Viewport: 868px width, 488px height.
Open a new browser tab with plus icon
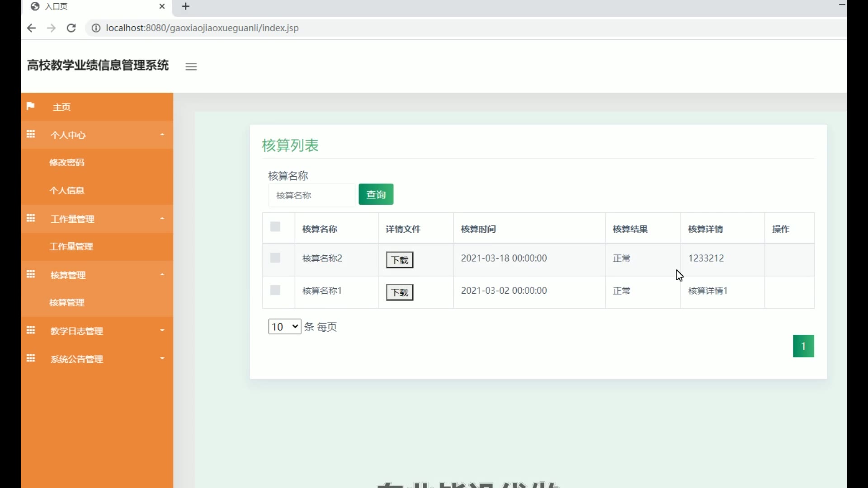[x=186, y=6]
